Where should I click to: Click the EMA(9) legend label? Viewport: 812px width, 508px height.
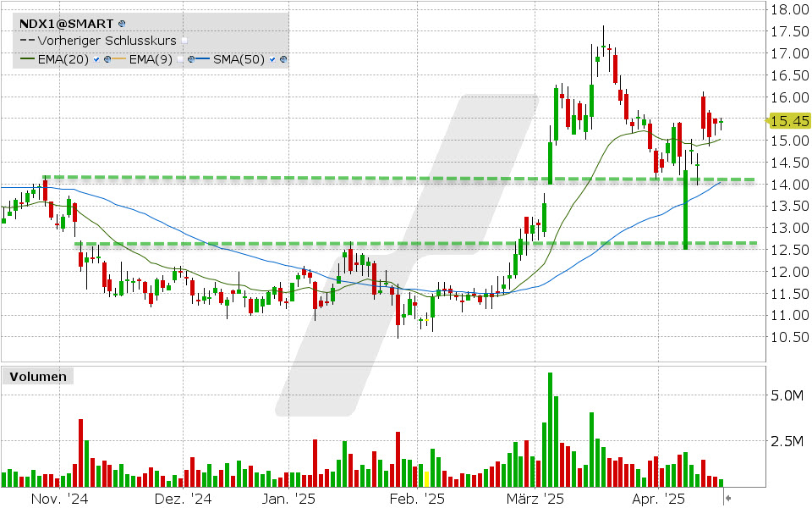(151, 59)
